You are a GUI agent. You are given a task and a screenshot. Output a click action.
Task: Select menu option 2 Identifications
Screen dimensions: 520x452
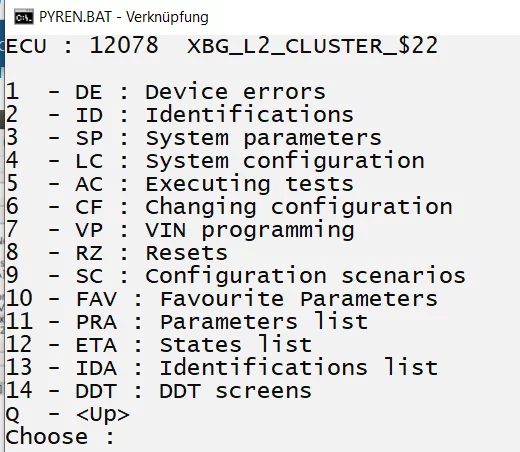180,115
